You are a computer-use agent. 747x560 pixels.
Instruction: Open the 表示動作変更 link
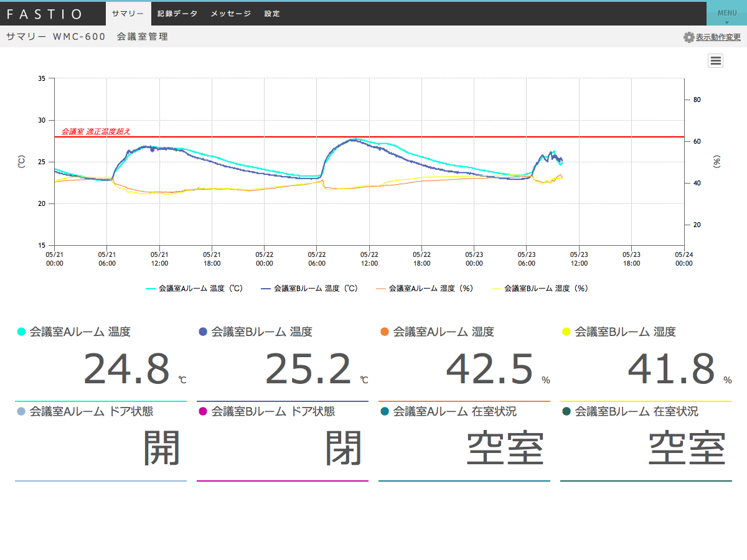click(x=718, y=37)
